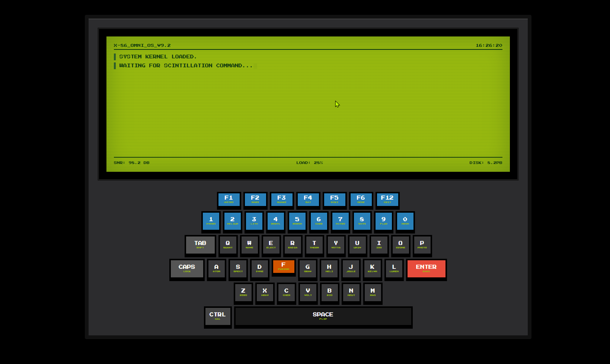This screenshot has height=364, width=610.
Task: Select the X-S6_OMNI_OS_V9.2 header label
Action: click(x=142, y=45)
